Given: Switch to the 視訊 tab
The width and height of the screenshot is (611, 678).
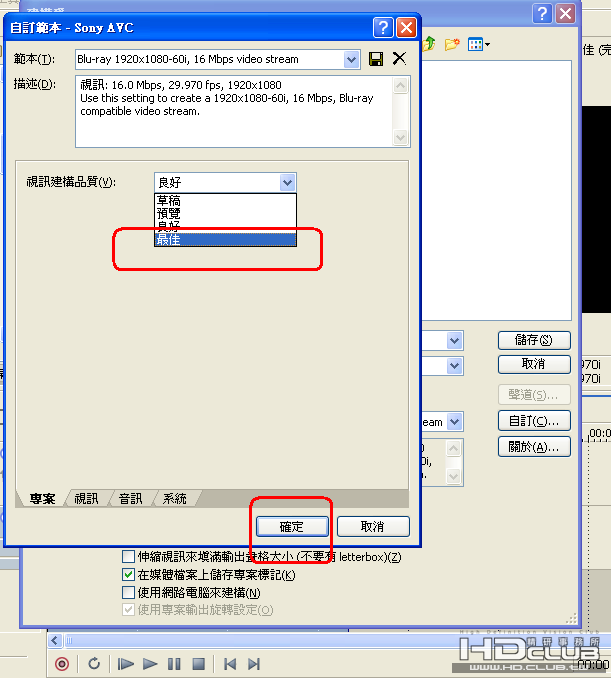Looking at the screenshot, I should coord(86,499).
